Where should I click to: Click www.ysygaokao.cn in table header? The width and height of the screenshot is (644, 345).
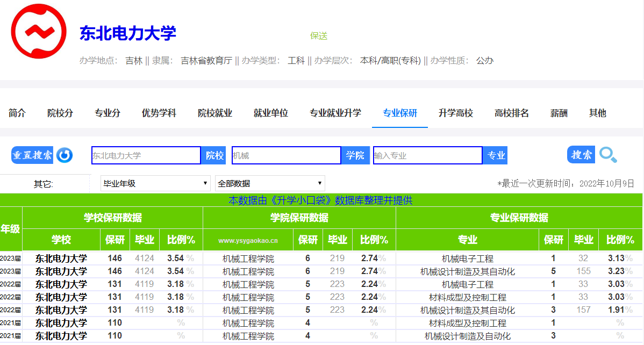click(x=248, y=241)
